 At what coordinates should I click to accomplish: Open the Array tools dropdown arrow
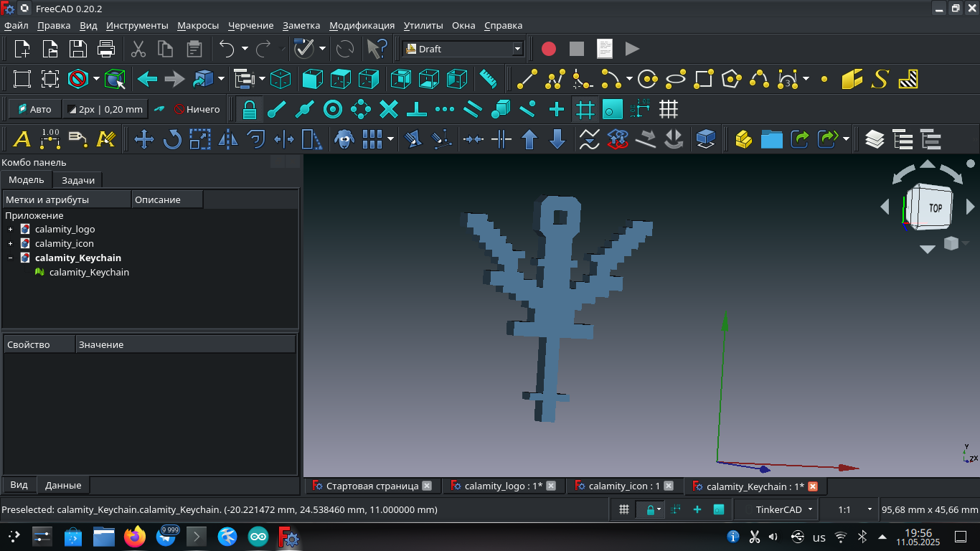(390, 139)
